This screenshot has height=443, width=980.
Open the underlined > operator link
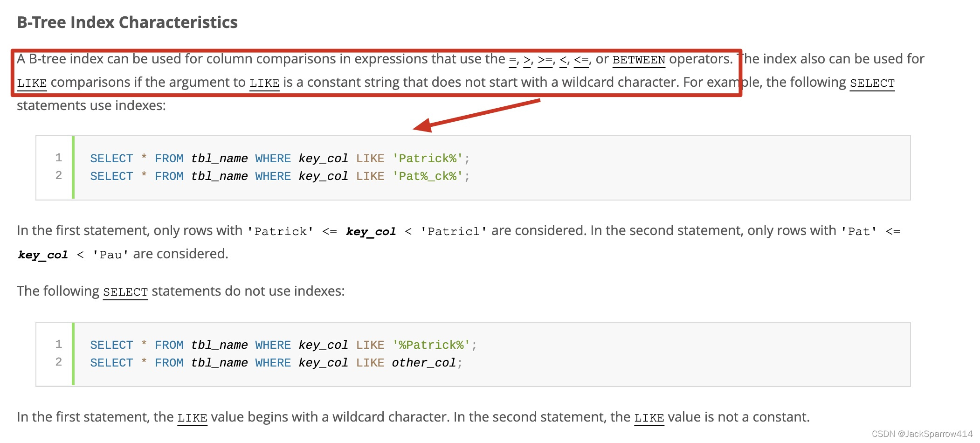527,60
